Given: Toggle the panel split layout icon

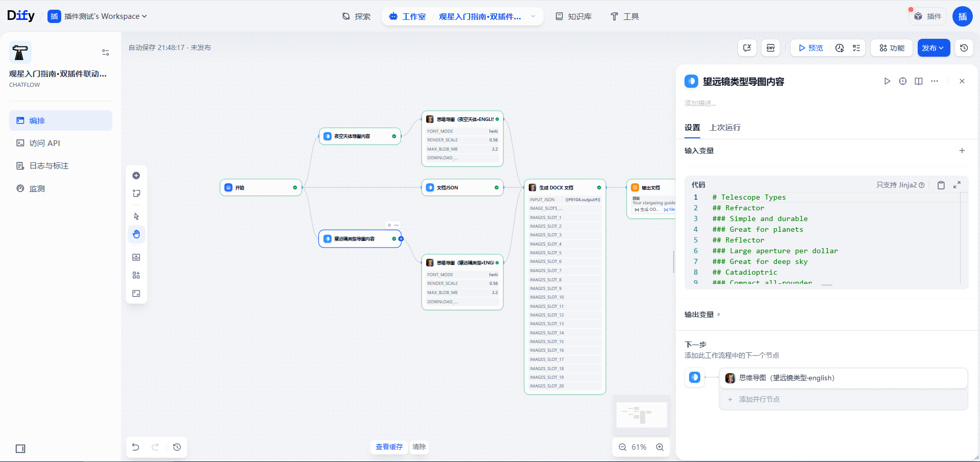Looking at the screenshot, I should 919,81.
